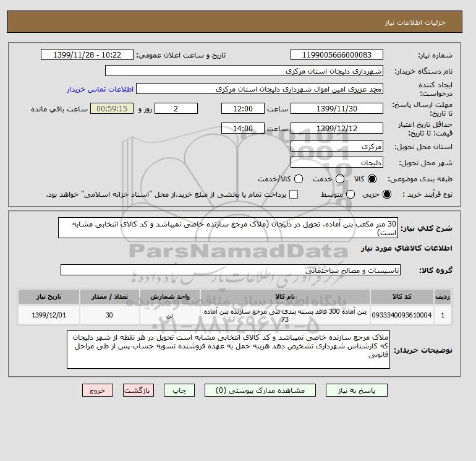
Task: Click the buyer notes text area
Action: tap(228, 350)
